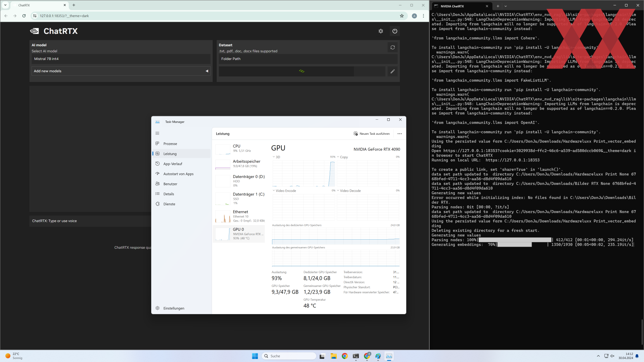644x362 pixels.
Task: Switch to Benutzer page in Task Manager
Action: [x=181, y=184]
